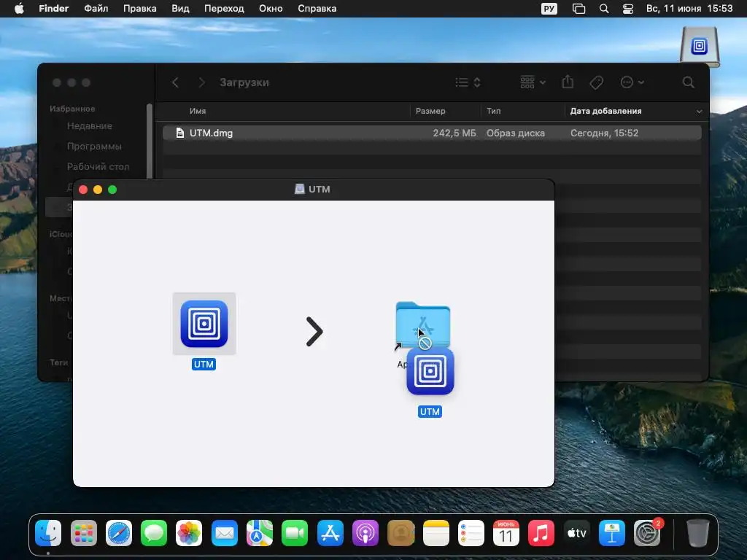Maximize the UTM disk image window
The width and height of the screenshot is (747, 560).
[x=112, y=190]
